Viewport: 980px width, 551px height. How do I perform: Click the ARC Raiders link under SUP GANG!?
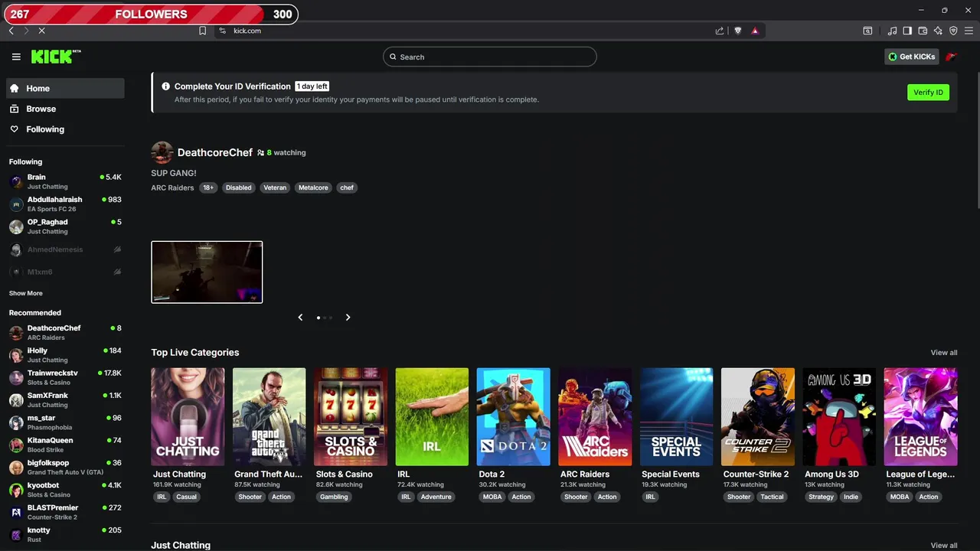coord(172,187)
